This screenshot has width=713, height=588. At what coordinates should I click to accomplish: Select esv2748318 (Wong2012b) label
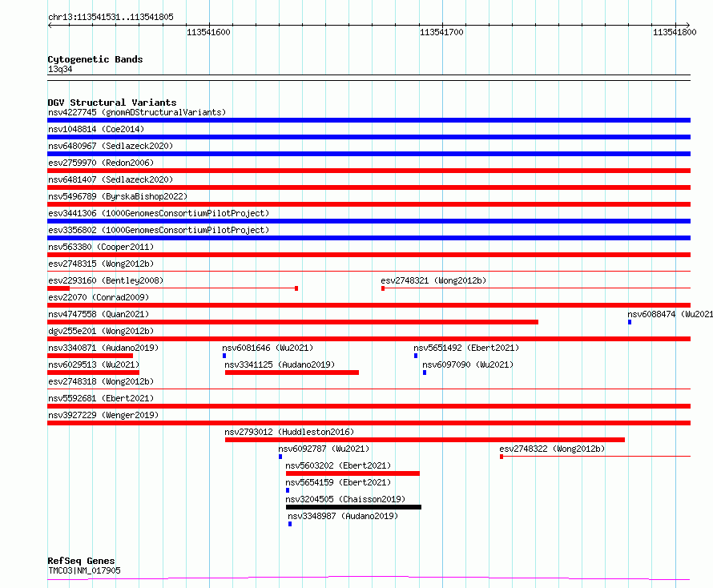[x=101, y=381]
